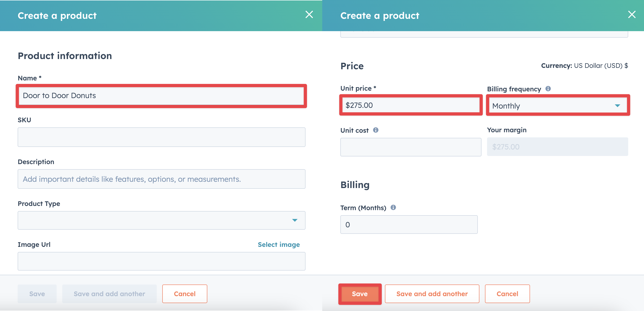Close the left Create a product panel

(x=309, y=14)
